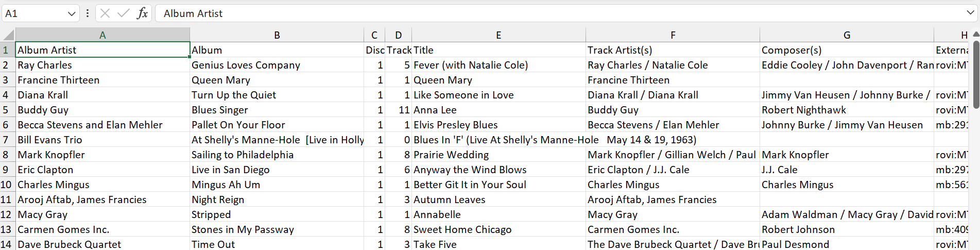This screenshot has height=250, width=980.
Task: Expand the formula bar with chevron
Action: point(971,13)
